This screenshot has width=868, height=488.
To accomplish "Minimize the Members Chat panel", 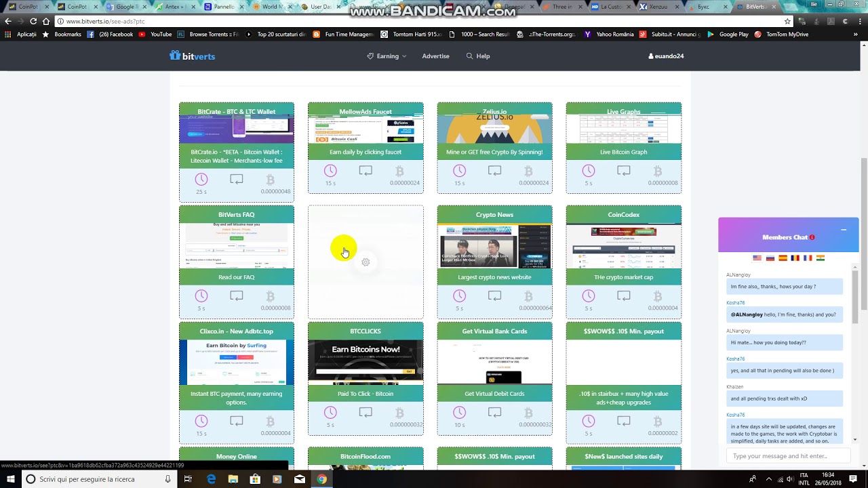I will point(844,230).
